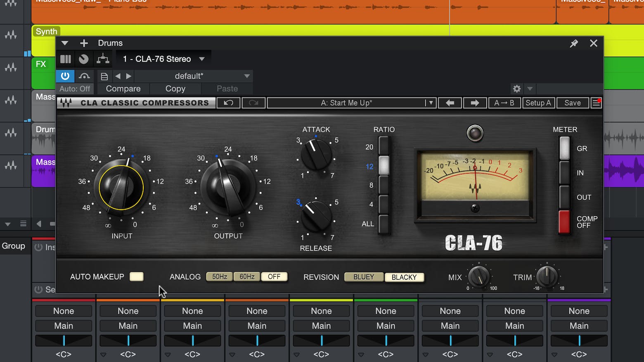
Task: Set analog noise to 60Hz
Action: click(247, 277)
